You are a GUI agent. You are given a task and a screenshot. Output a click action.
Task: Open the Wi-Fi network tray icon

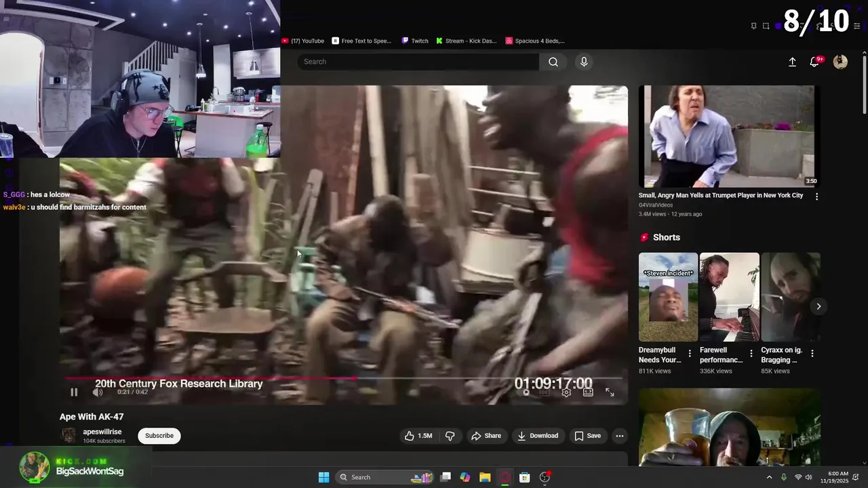coord(798,477)
